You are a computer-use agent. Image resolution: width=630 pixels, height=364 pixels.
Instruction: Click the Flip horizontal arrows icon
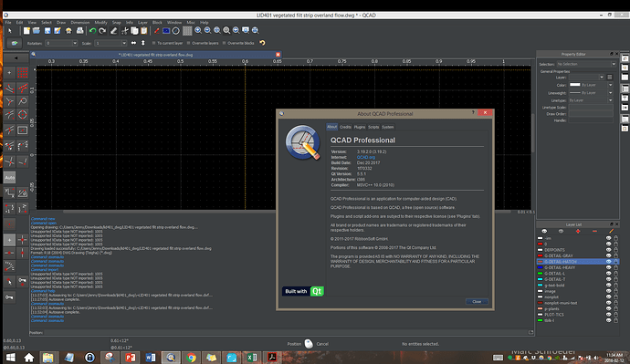click(134, 43)
